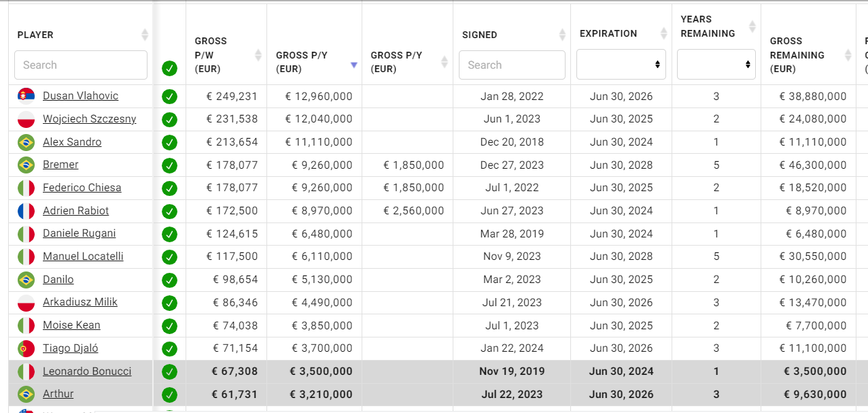Click the French flag by Adrien Rabiot
Image resolution: width=868 pixels, height=413 pixels.
27,211
